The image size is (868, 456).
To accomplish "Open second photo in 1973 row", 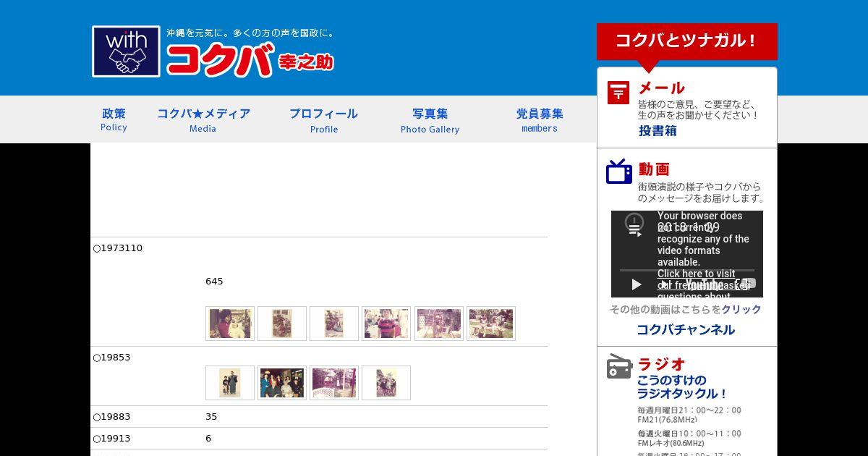I will [x=282, y=324].
